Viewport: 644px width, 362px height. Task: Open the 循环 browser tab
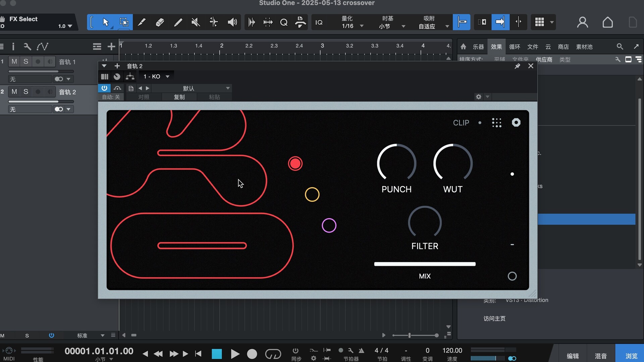514,47
